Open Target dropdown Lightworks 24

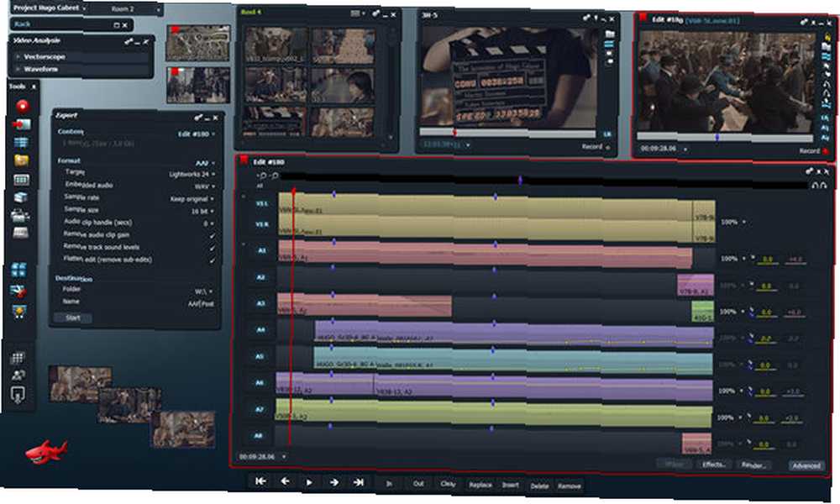click(192, 175)
